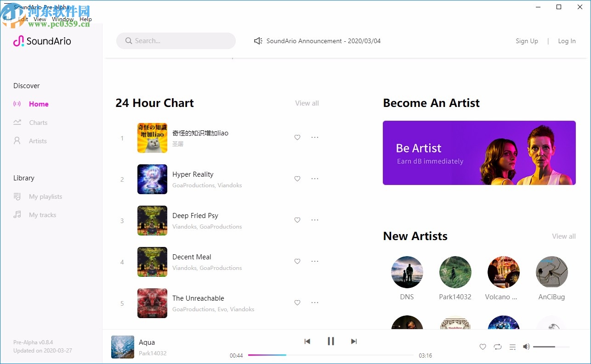
Task: Mute the player volume speaker
Action: pyautogui.click(x=526, y=347)
